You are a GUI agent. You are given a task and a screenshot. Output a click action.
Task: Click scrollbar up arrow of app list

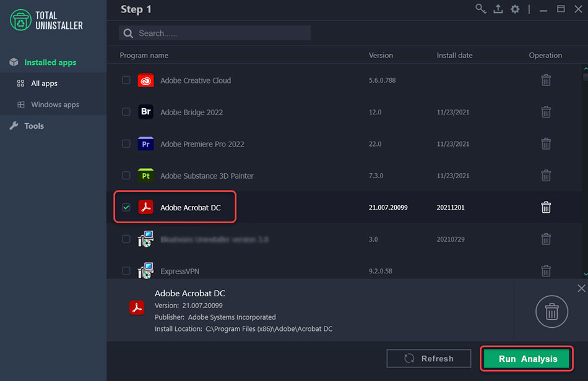(x=586, y=69)
